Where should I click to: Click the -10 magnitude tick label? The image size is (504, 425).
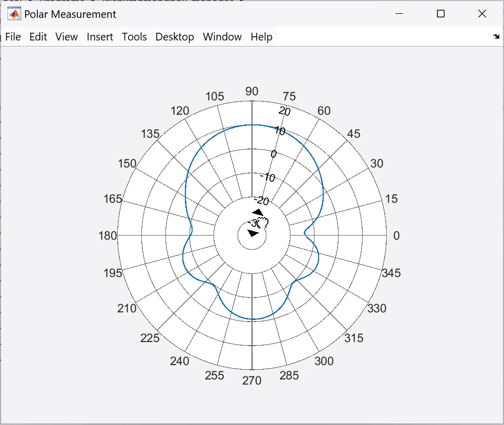point(268,177)
